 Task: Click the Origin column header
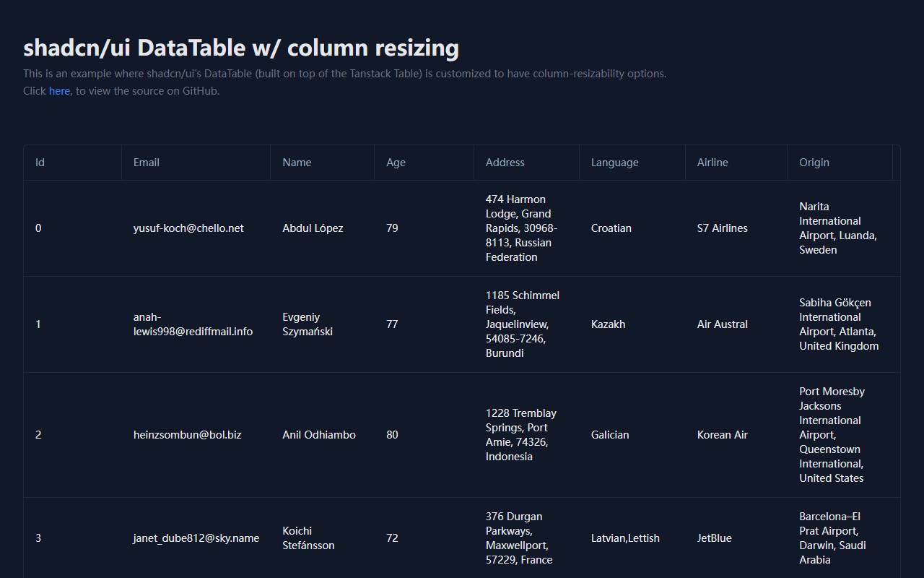click(x=840, y=163)
